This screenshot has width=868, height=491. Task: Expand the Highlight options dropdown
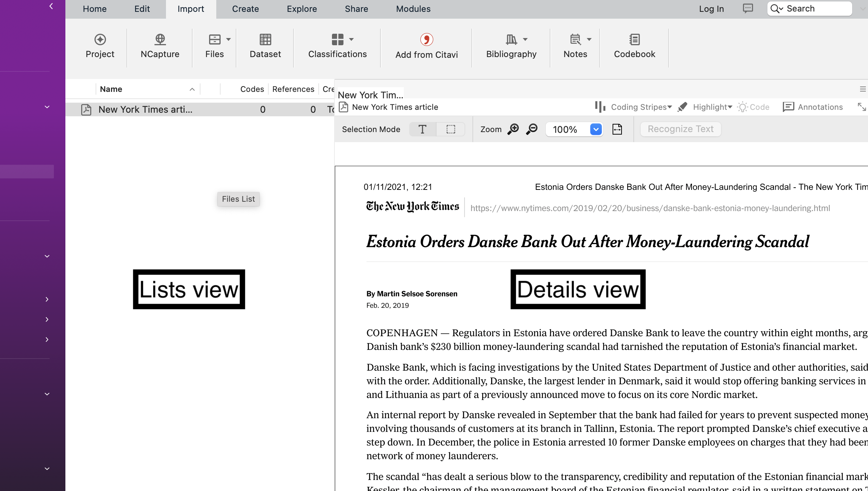point(730,107)
